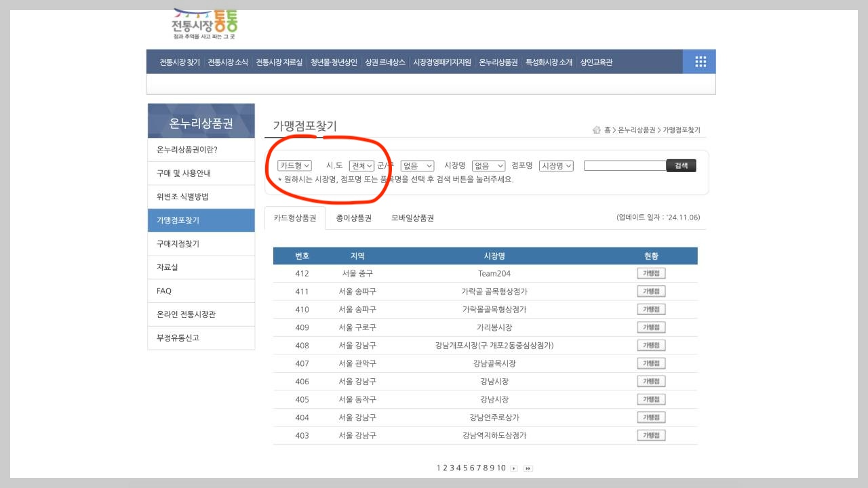868x488 pixels.
Task: Click 가맹점 button for 가리봉시장
Action: point(650,327)
